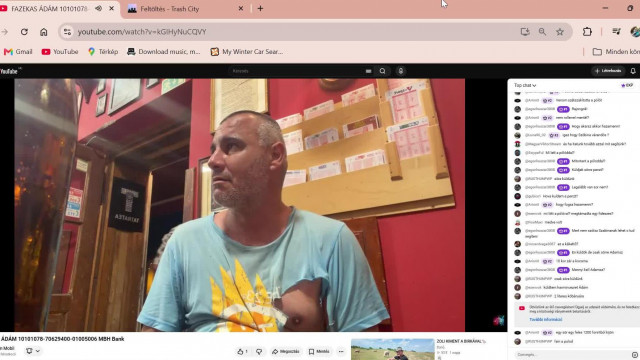
Task: Open the browser extensions puzzle icon
Action: pyautogui.click(x=587, y=32)
